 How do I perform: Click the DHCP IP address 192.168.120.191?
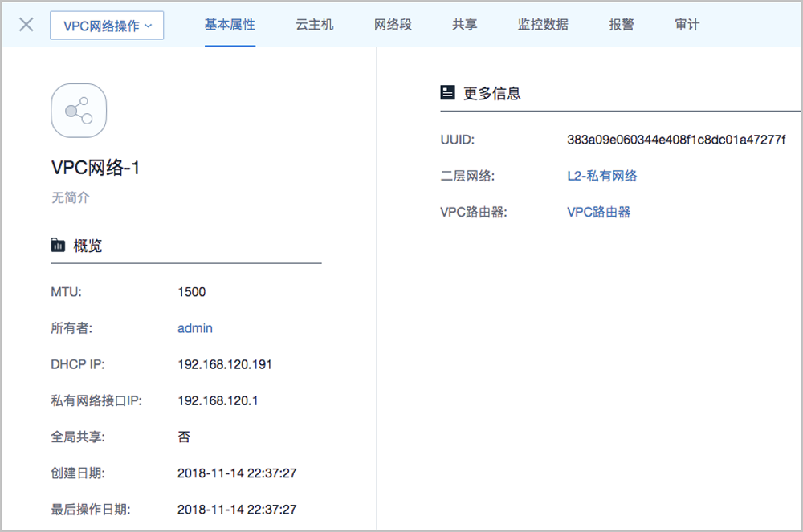click(x=225, y=364)
